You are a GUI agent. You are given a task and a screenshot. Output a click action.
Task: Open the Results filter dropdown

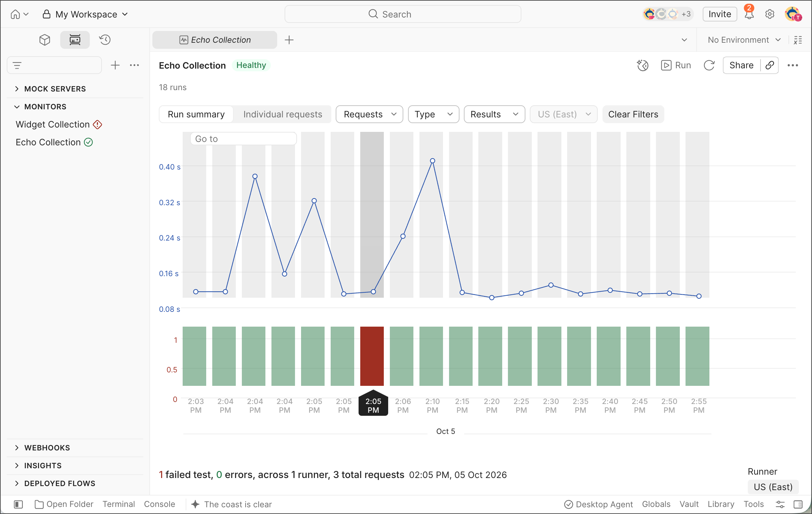pos(494,114)
